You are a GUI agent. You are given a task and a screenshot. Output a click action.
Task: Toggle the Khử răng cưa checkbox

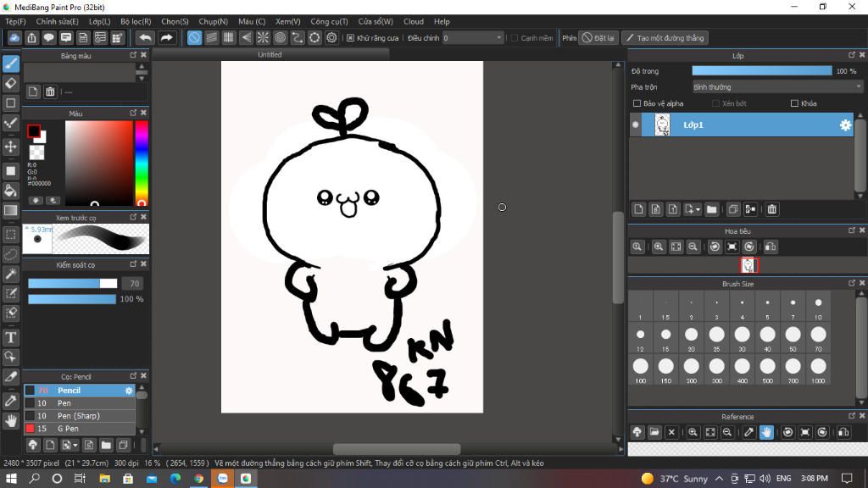pyautogui.click(x=350, y=38)
